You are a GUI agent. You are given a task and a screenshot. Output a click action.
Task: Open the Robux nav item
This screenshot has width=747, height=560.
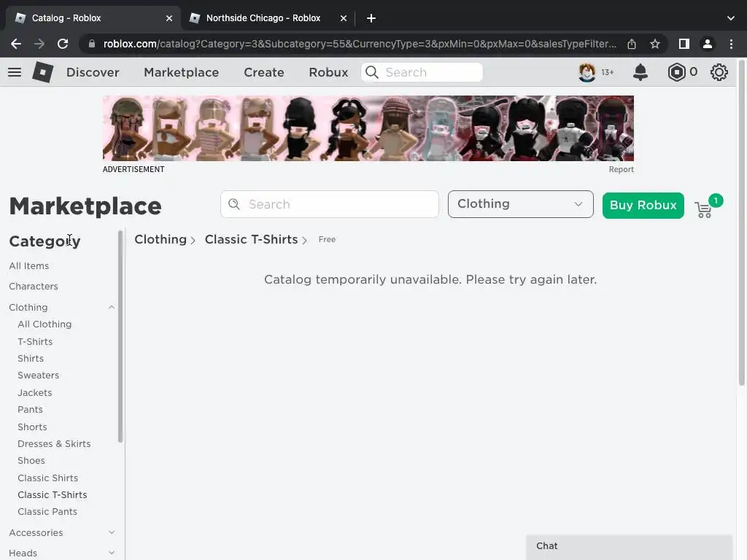(x=329, y=72)
